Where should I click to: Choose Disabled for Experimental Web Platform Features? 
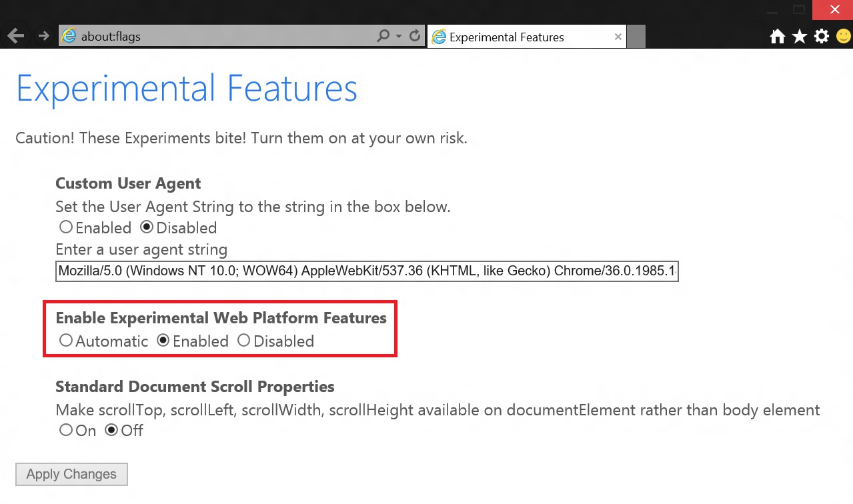coord(244,341)
